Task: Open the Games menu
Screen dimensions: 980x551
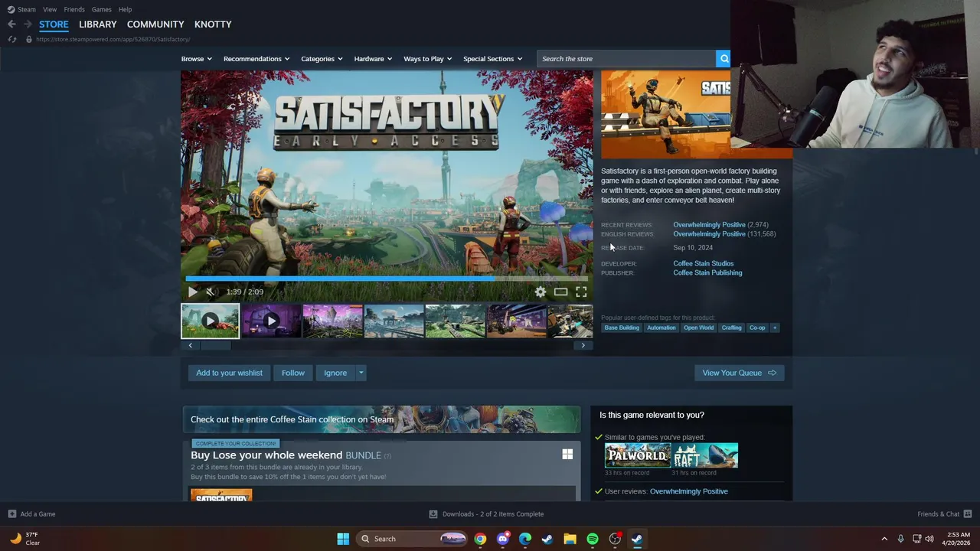Action: tap(101, 9)
